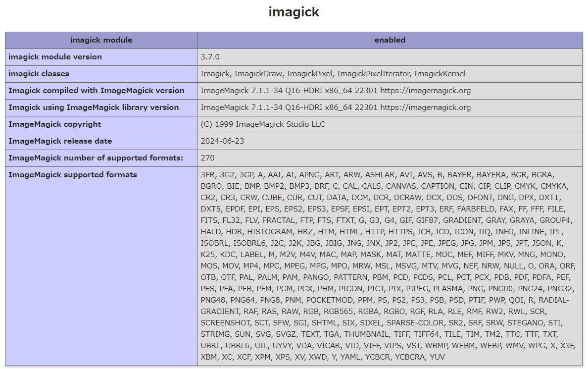Click '(C) 1999 ImageMagick Studio LLC' text
The width and height of the screenshot is (588, 369).
click(x=263, y=124)
